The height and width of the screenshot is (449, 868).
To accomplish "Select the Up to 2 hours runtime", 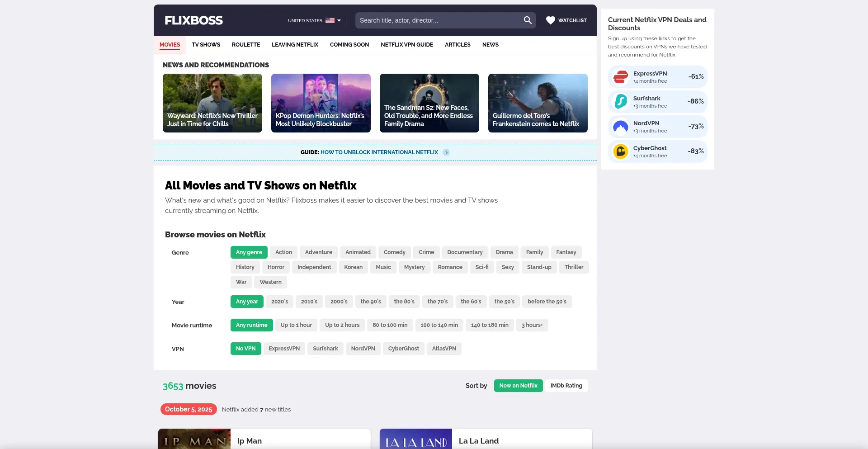I will [342, 325].
